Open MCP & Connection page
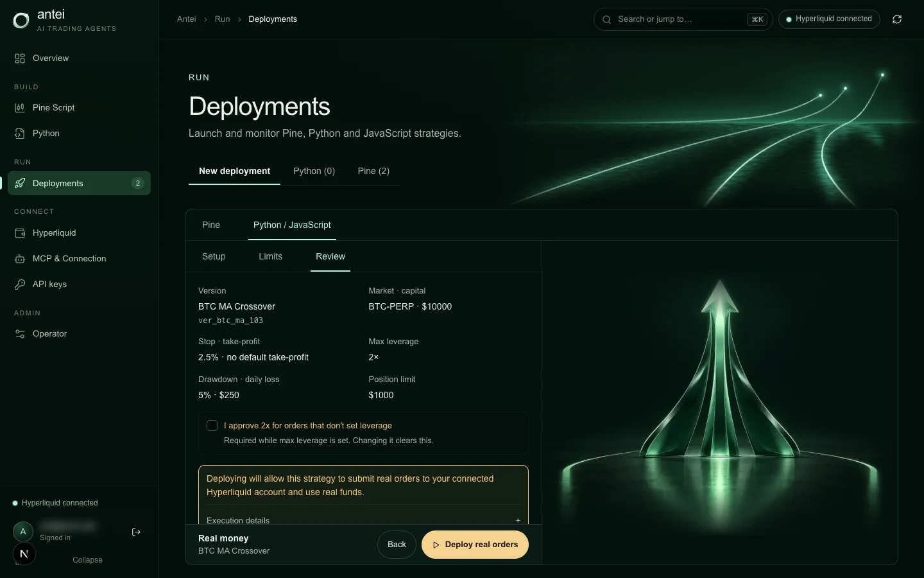This screenshot has width=924, height=578. (x=79, y=259)
